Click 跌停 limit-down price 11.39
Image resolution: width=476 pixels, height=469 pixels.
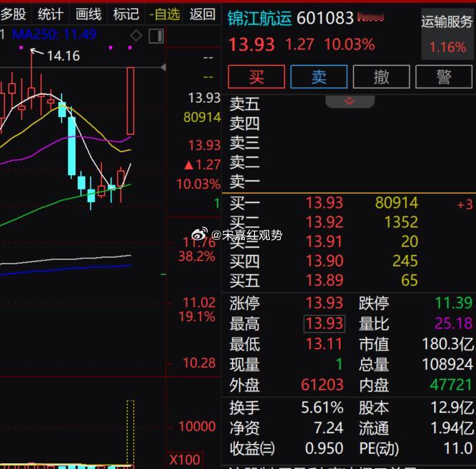(x=454, y=303)
